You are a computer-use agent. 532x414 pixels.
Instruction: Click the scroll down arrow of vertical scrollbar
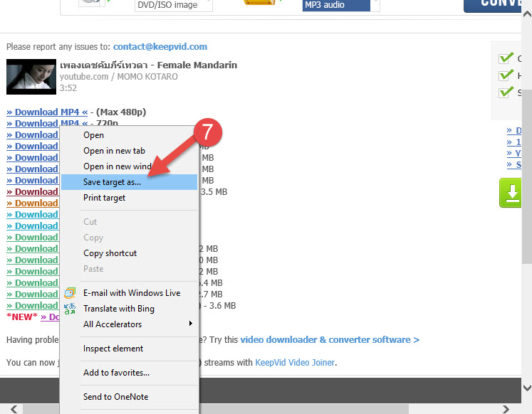pos(526,388)
